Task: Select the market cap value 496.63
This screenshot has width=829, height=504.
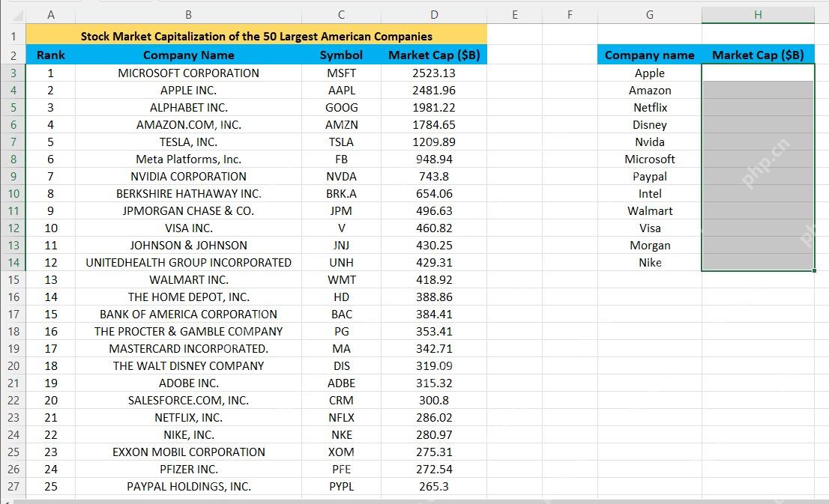Action: tap(434, 210)
